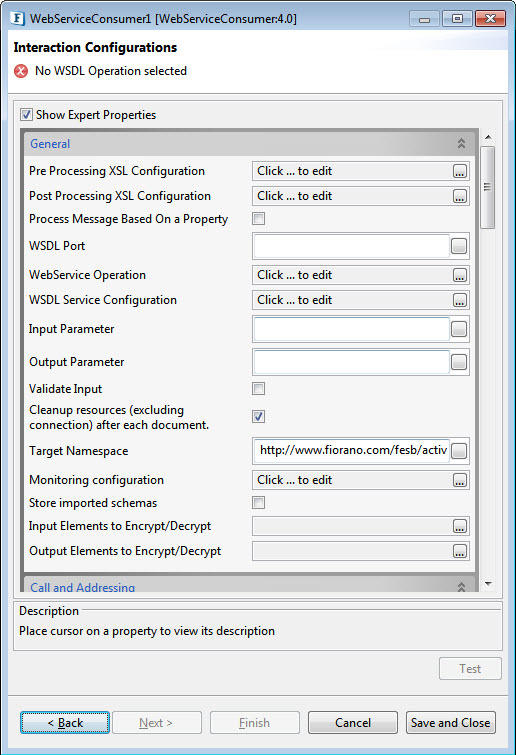Screen dimensions: 516x755
Task: Click into the Input Parameter field
Action: tap(352, 329)
